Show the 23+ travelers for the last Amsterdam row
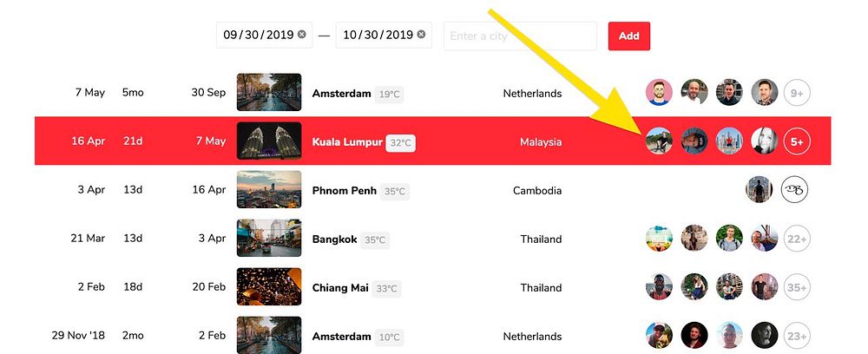Screen dimensions: 868x354 click(797, 336)
